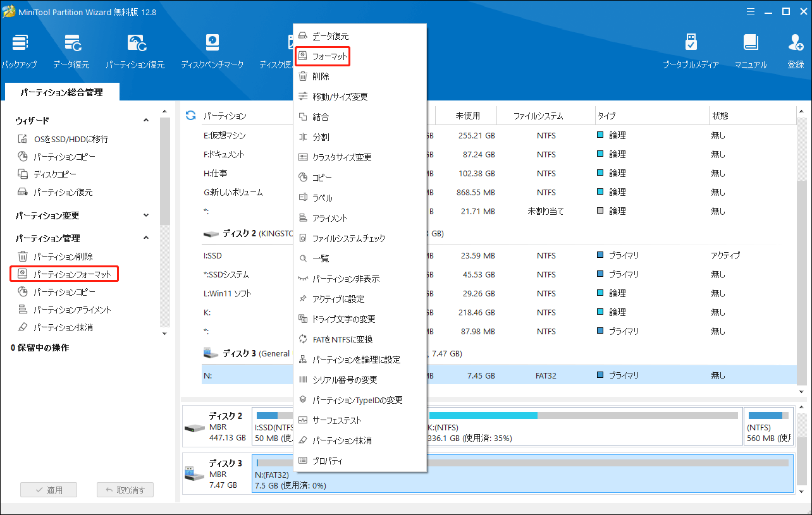Open パーティション復元 wizard in sidebar
This screenshot has height=515, width=812.
pyautogui.click(x=54, y=192)
